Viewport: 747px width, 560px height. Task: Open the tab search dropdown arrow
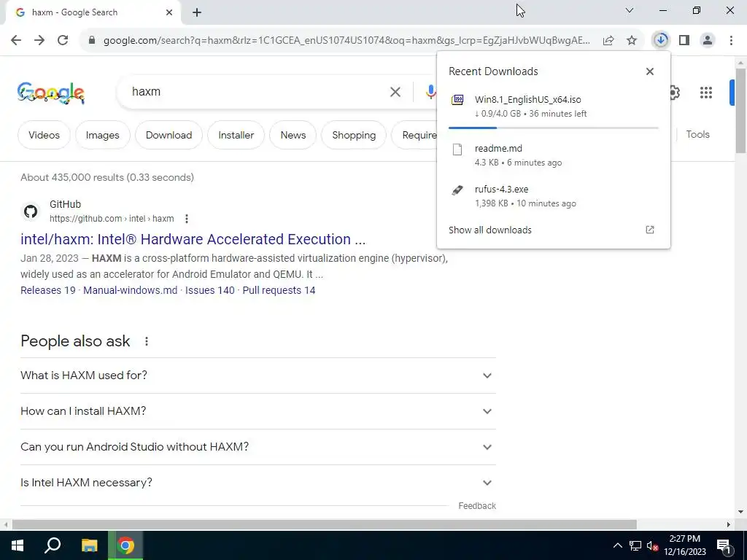630,10
